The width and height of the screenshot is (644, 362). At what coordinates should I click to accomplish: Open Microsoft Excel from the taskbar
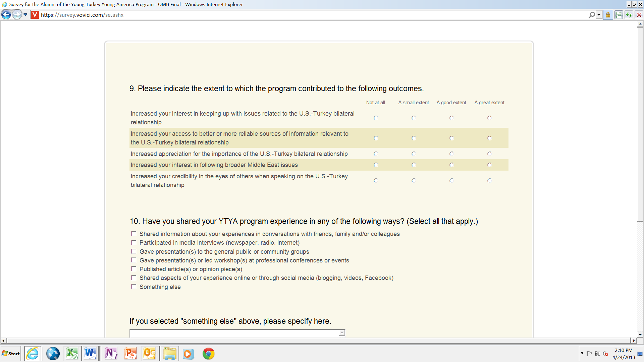point(72,354)
